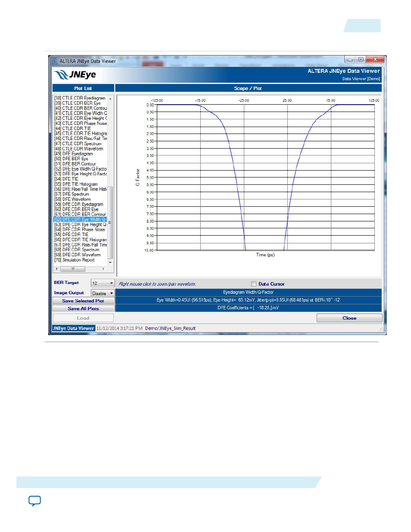
Task: Maximize the JNEye Data Viewer window
Action: (361, 59)
